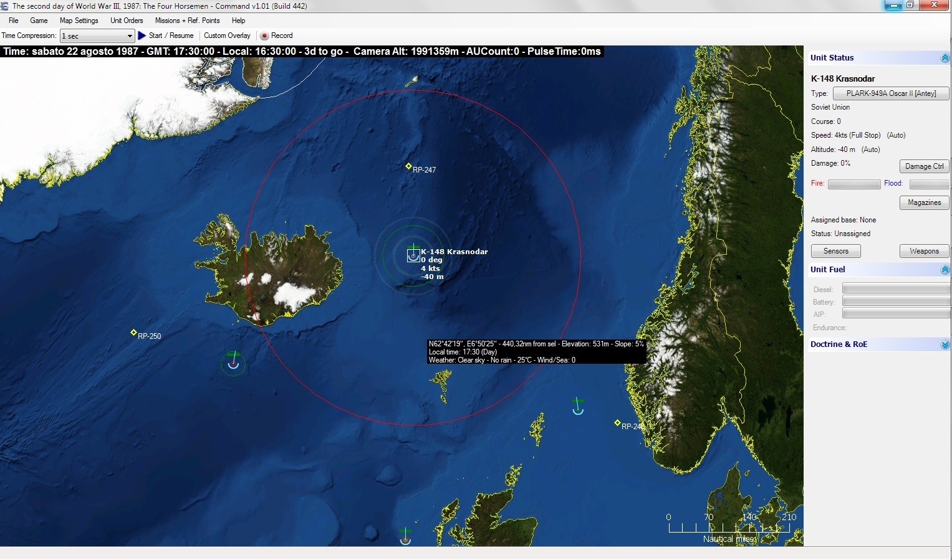Screen dimensions: 952x560
Task: Click the Damage Ctrl button
Action: 924,166
